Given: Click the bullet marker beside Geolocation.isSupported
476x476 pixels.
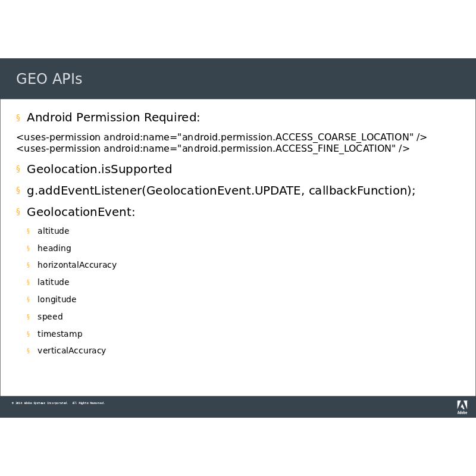Looking at the screenshot, I should click(x=18, y=170).
